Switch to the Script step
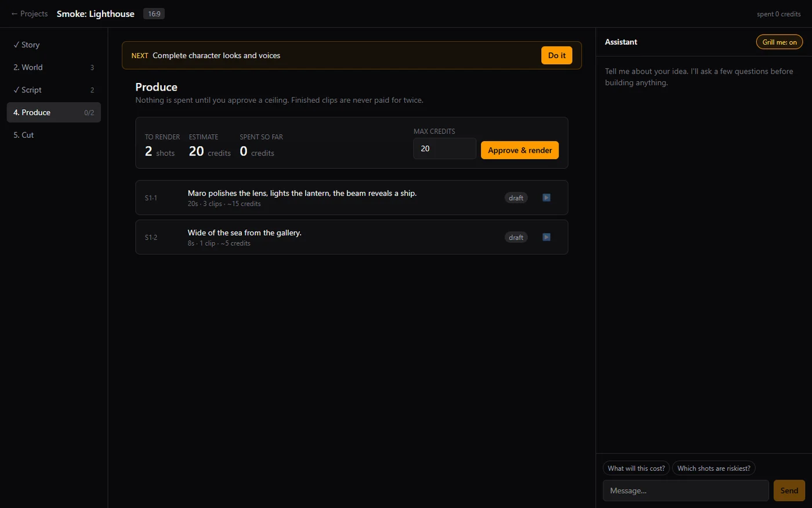Image resolution: width=812 pixels, height=508 pixels. [54, 90]
